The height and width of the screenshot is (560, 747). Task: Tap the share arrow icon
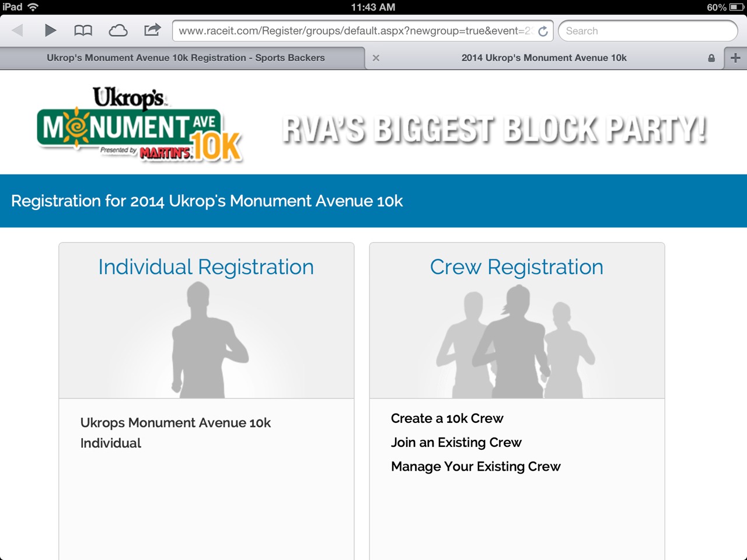[152, 30]
